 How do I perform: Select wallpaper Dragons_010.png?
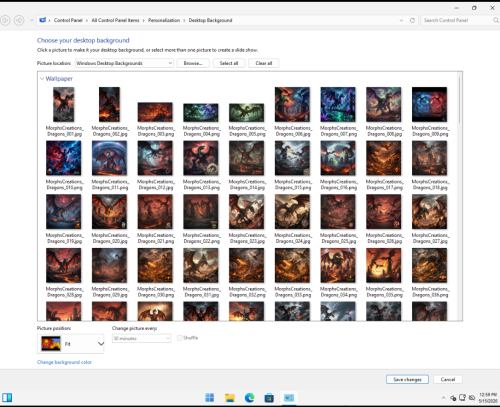[64, 158]
